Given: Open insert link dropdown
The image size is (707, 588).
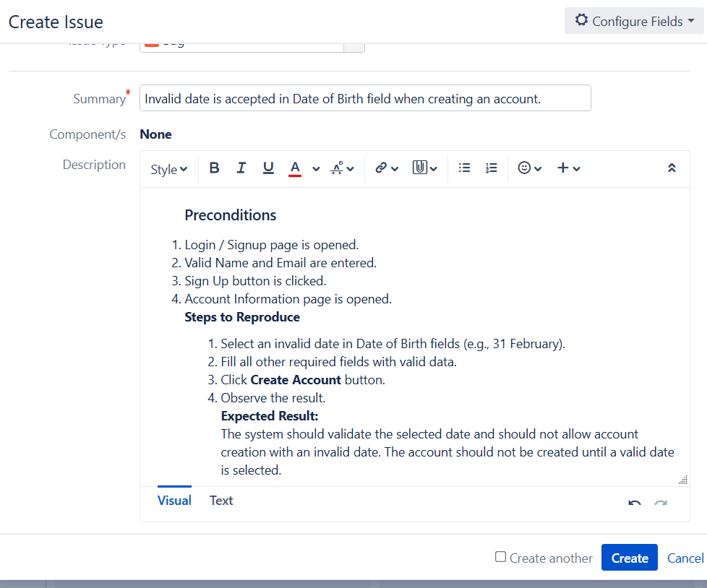Looking at the screenshot, I should tap(387, 168).
